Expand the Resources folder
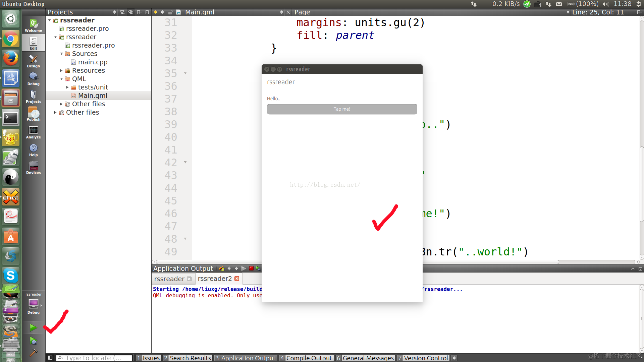Screen dimensions: 644x362 point(61,70)
